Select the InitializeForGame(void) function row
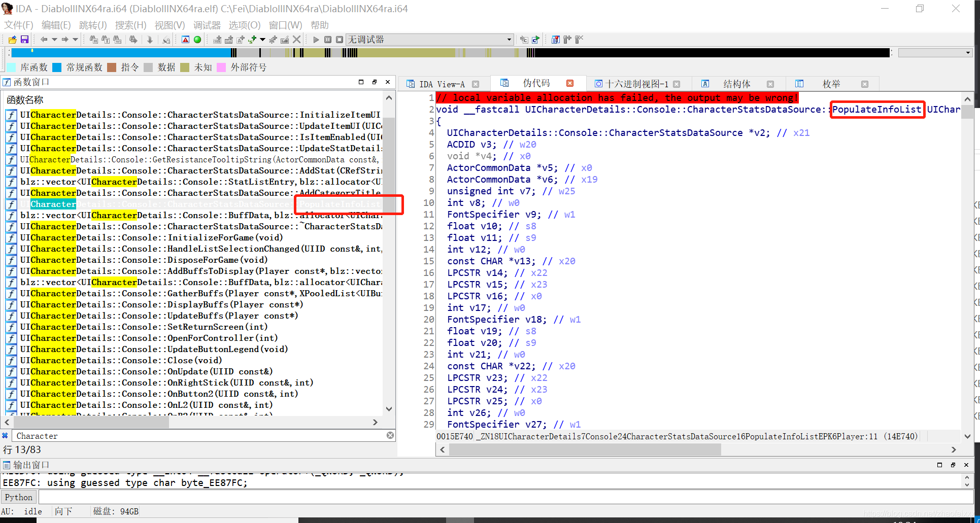This screenshot has height=523, width=980. [194, 237]
